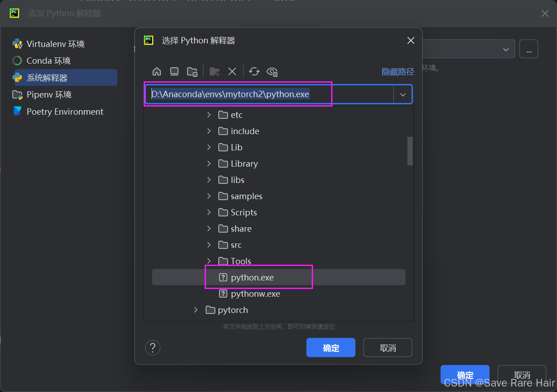Select the pythonw.exe file row
The image size is (557, 392).
278,294
